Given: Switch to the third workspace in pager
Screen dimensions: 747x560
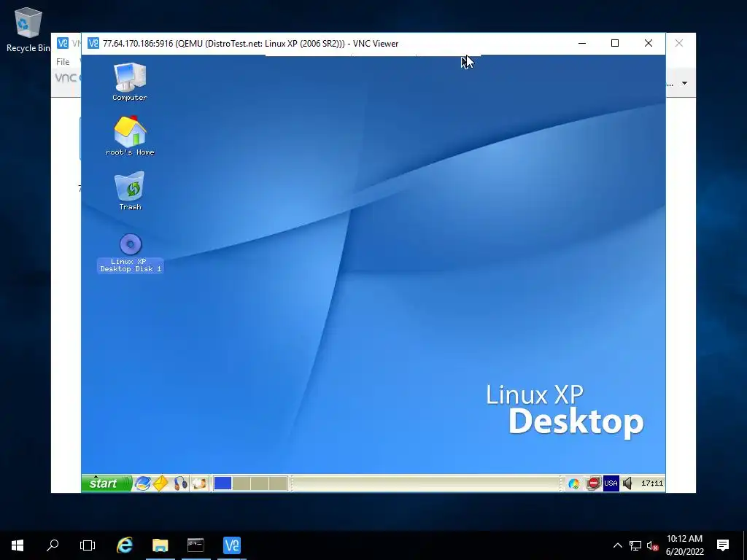Looking at the screenshot, I should pyautogui.click(x=260, y=483).
